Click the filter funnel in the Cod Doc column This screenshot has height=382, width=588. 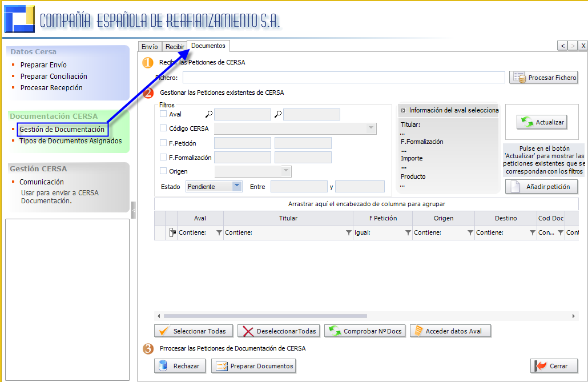[x=561, y=232]
